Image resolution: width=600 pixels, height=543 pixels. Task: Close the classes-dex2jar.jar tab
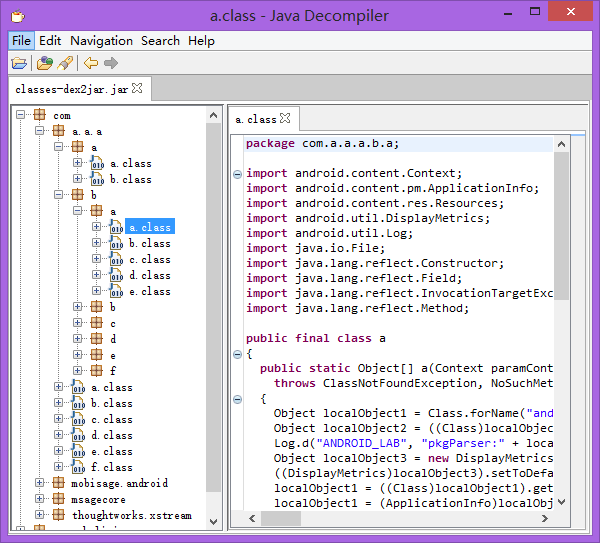click(138, 89)
